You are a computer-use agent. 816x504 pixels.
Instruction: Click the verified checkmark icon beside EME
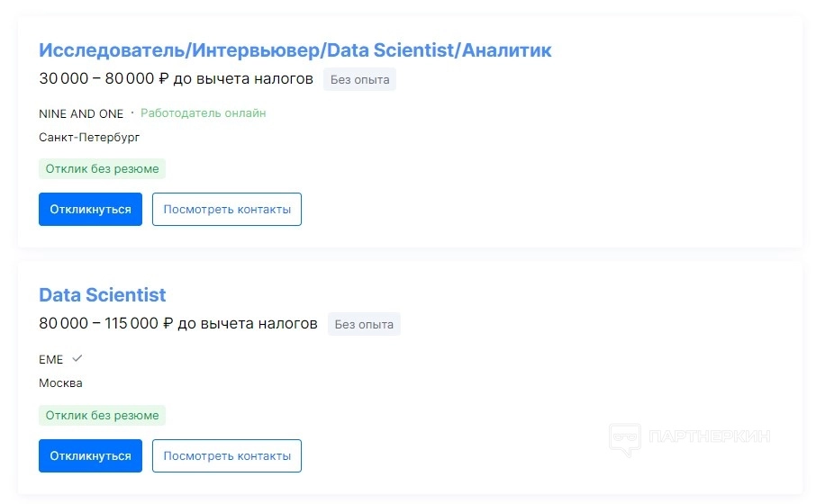tap(77, 358)
